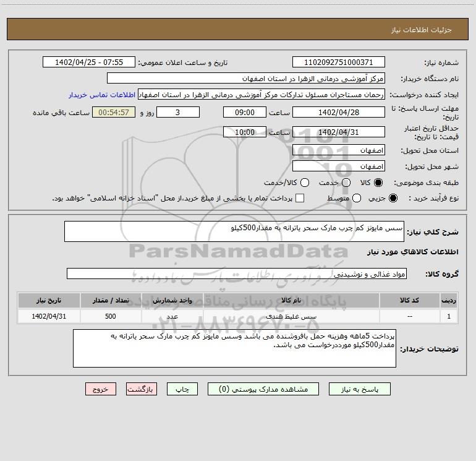Click the تاریخ نیاز column header
Image resolution: width=476 pixels, height=461 pixels.
(49, 301)
